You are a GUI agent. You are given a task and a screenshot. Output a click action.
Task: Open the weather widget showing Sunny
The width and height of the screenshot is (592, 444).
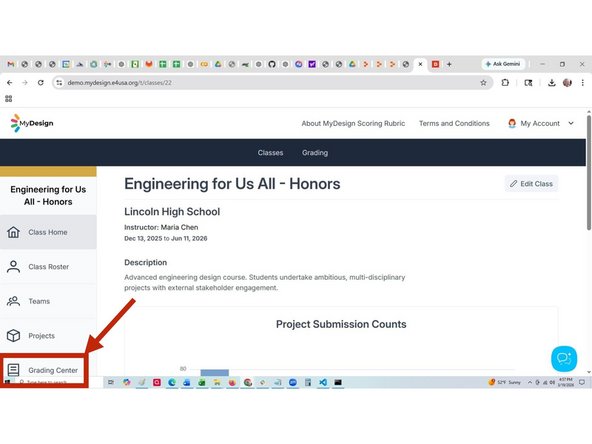coord(504,382)
